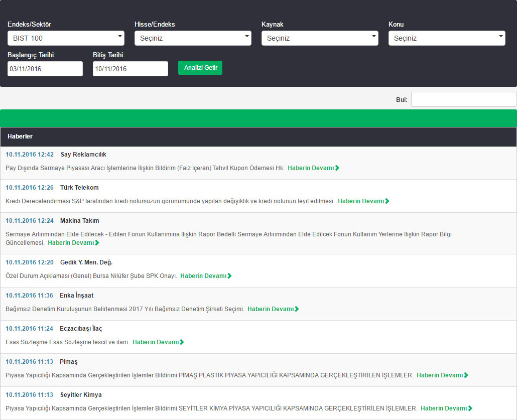Click the Bitiş Tarihi date field
Viewport: 517px width, 420px height.
click(x=130, y=69)
